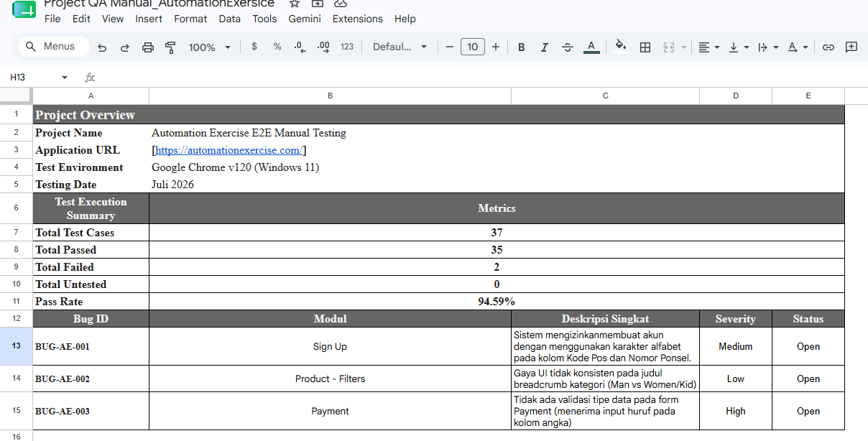Open text wrapping dropdown
The height and width of the screenshot is (441, 868).
(x=768, y=47)
